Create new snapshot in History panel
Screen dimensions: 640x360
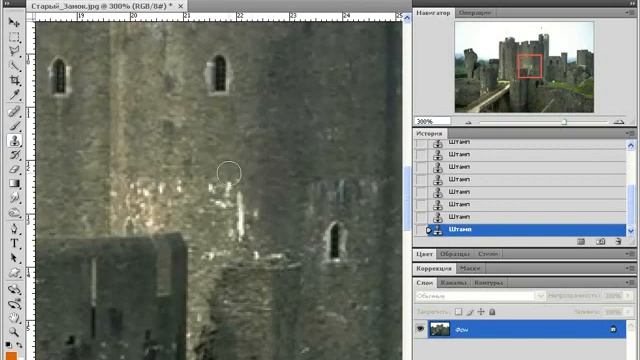tap(600, 242)
